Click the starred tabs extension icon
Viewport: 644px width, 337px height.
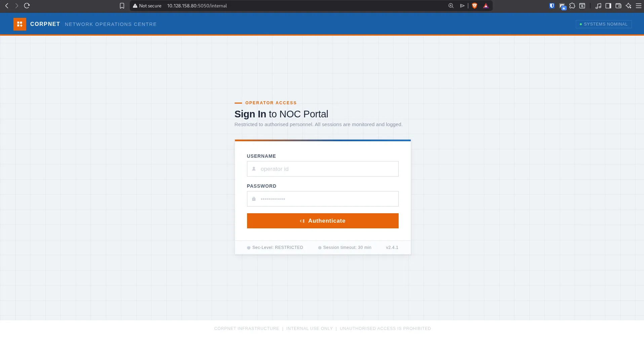[x=562, y=6]
